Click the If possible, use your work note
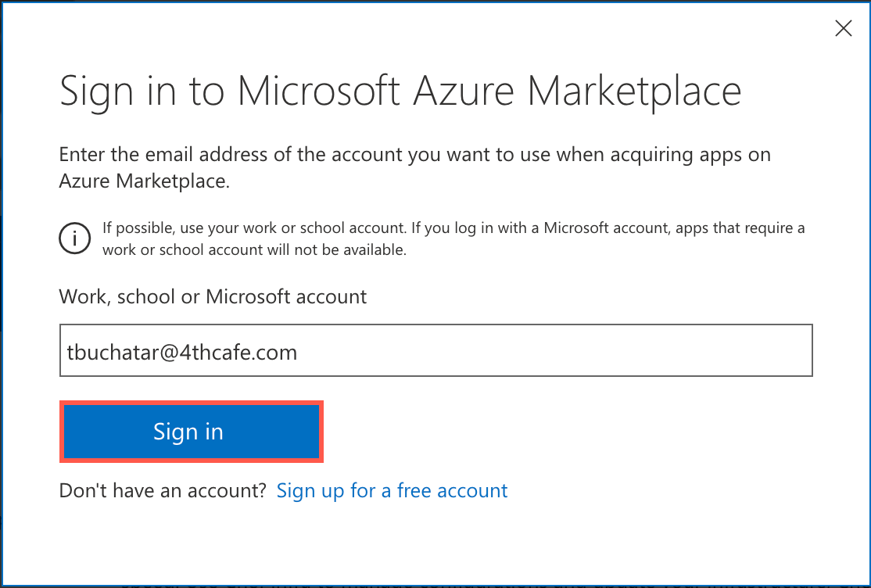The height and width of the screenshot is (588, 871). [453, 229]
